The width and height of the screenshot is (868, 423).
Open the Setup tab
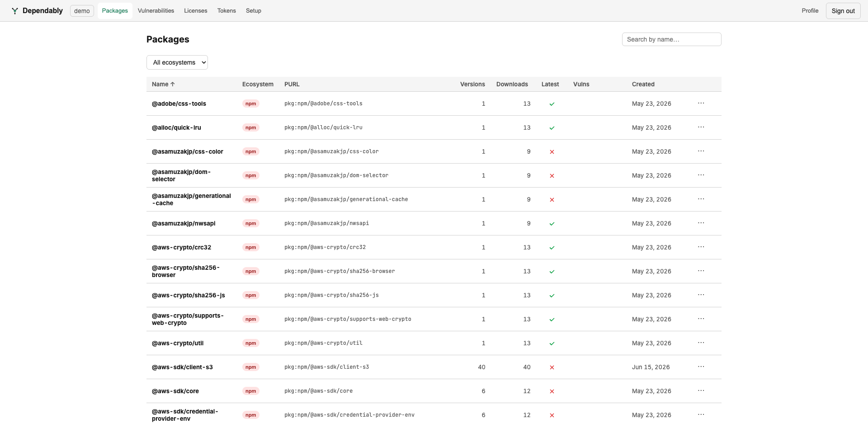(x=254, y=10)
